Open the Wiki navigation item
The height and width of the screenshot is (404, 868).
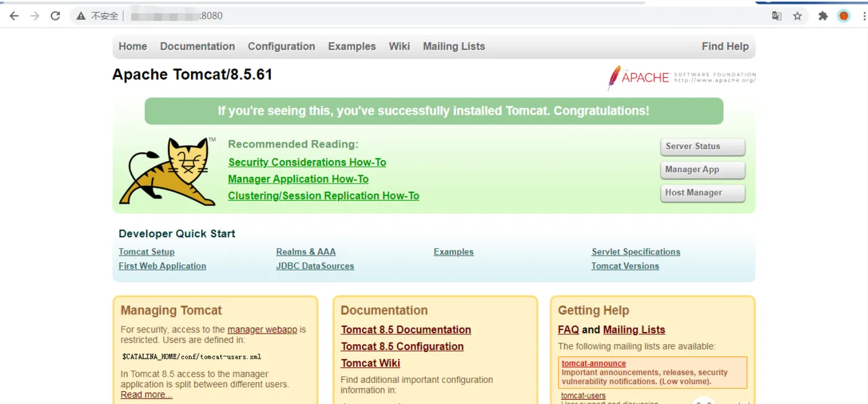[399, 47]
